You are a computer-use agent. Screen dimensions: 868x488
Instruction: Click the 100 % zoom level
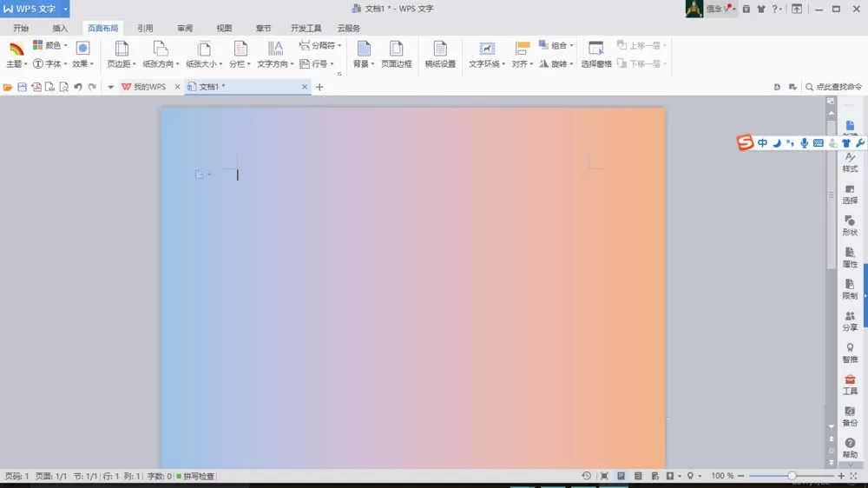click(722, 476)
